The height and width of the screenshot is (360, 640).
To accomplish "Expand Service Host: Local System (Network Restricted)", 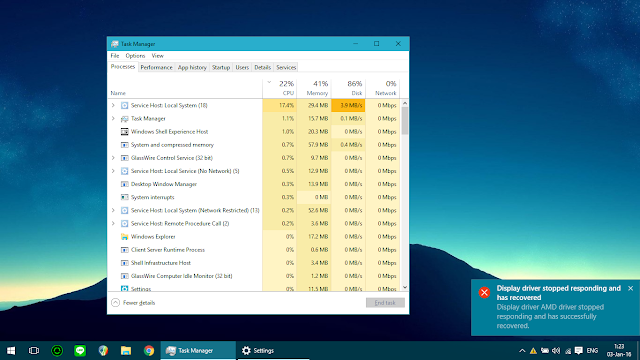I will [x=113, y=210].
